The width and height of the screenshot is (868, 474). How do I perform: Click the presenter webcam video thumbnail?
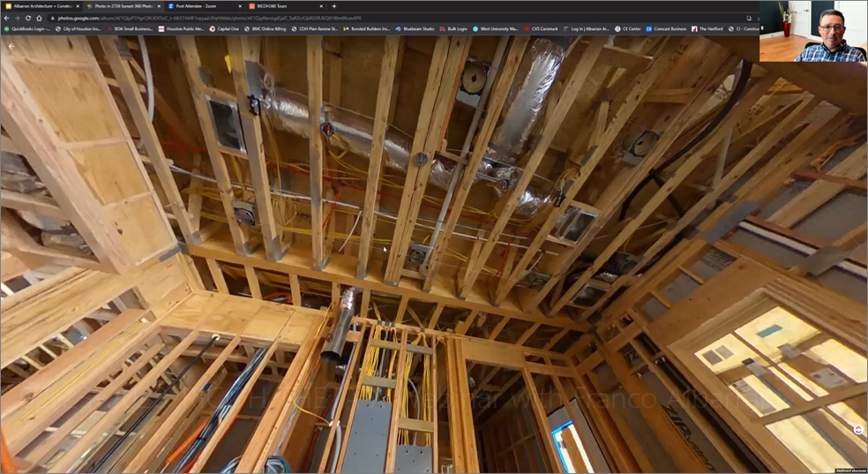[x=812, y=32]
